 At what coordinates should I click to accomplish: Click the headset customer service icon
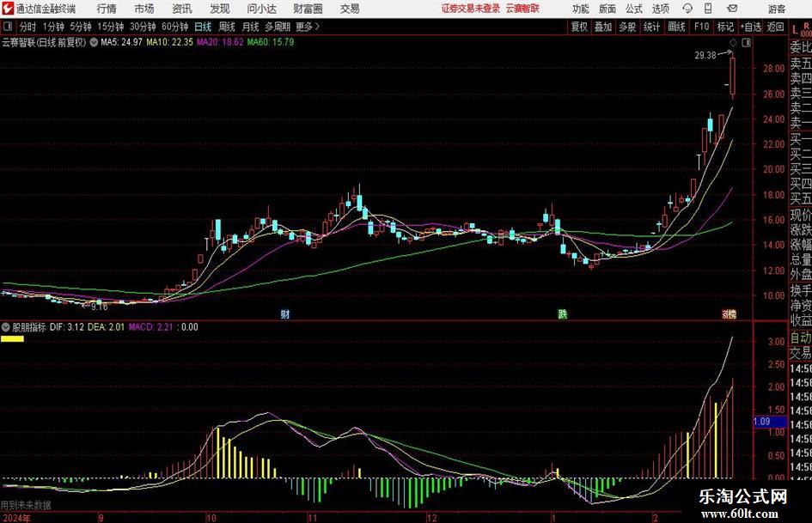[687, 9]
